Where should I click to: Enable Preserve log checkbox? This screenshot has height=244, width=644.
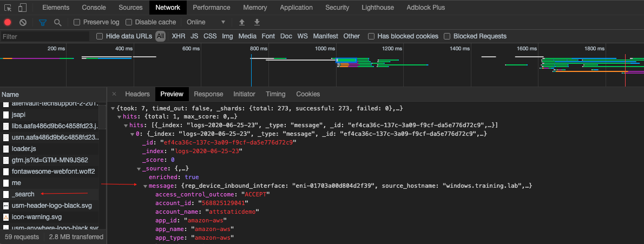tap(77, 22)
